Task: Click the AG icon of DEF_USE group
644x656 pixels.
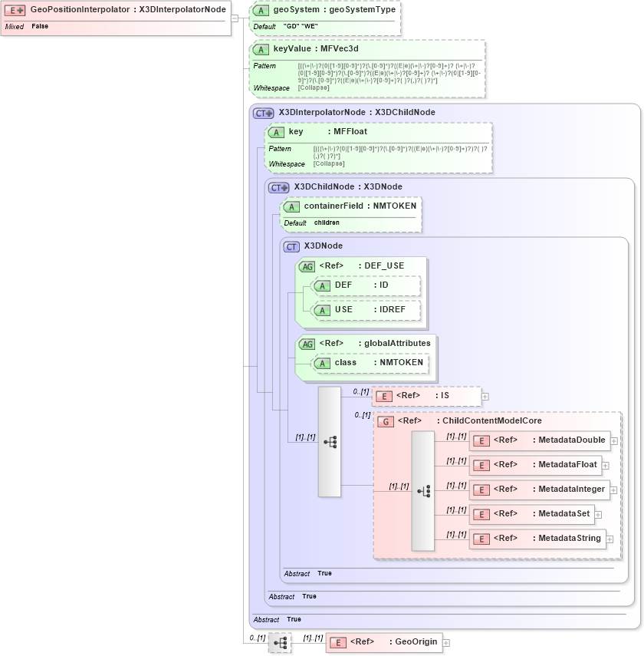Action: (307, 267)
